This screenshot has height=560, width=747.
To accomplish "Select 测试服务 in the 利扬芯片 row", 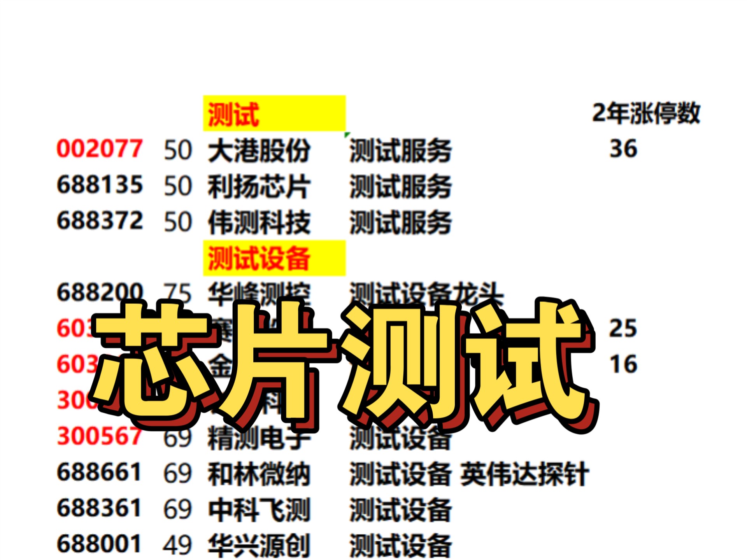I will pyautogui.click(x=401, y=186).
